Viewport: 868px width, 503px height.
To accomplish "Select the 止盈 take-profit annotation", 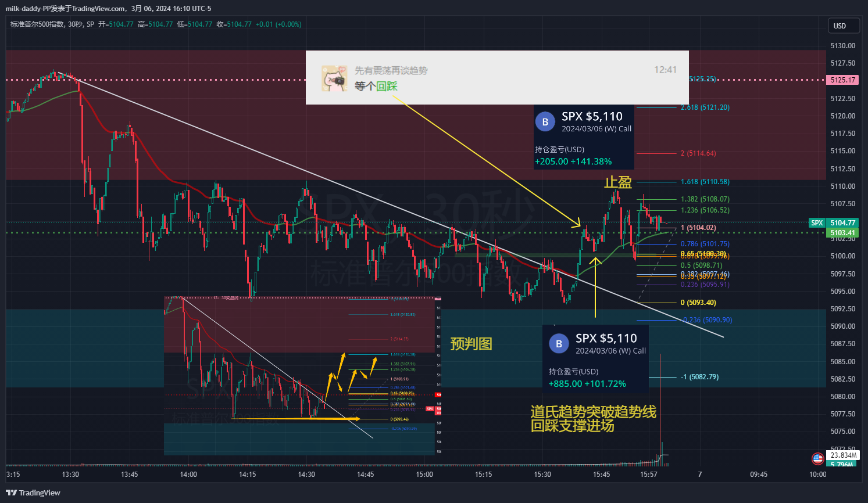I will [x=618, y=182].
